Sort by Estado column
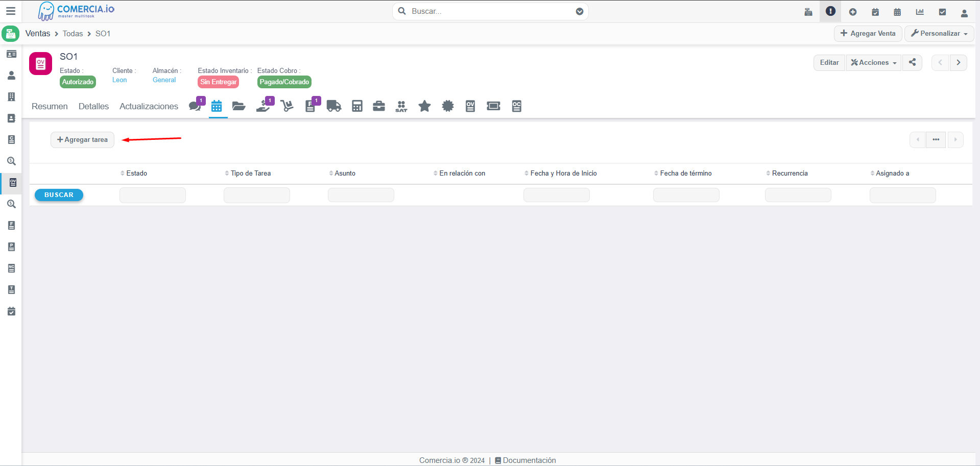Viewport: 980px width, 466px height. [x=134, y=174]
